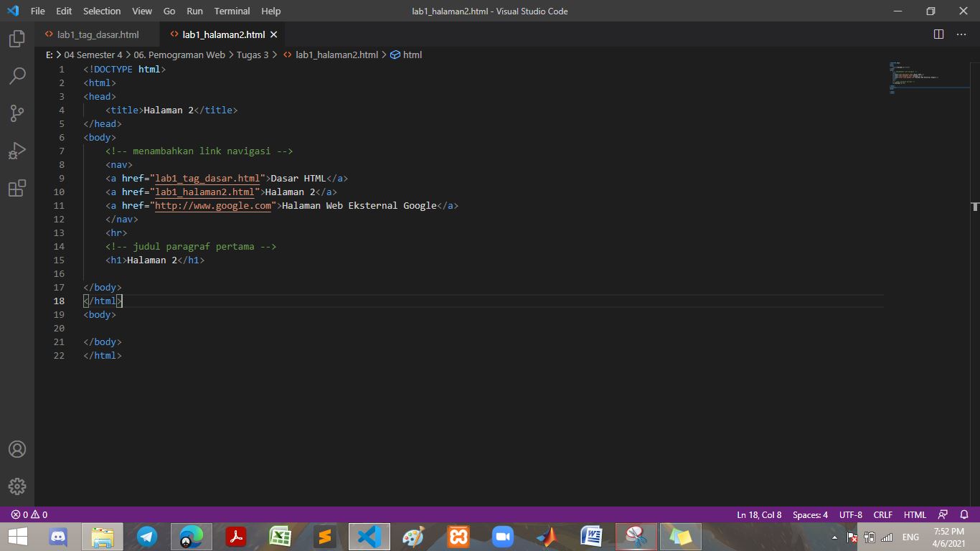Click the Accounts icon in the Activity Bar
The image size is (980, 551).
click(17, 449)
